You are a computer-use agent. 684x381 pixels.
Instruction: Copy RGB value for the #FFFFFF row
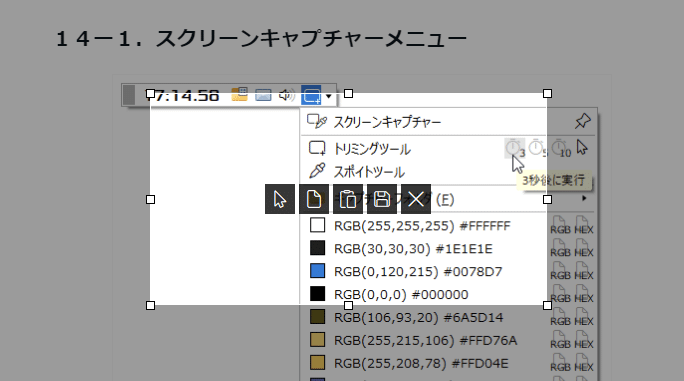[560, 226]
